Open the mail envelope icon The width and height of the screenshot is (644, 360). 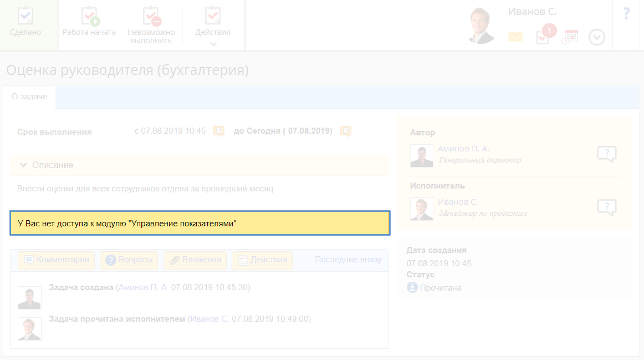pos(515,37)
